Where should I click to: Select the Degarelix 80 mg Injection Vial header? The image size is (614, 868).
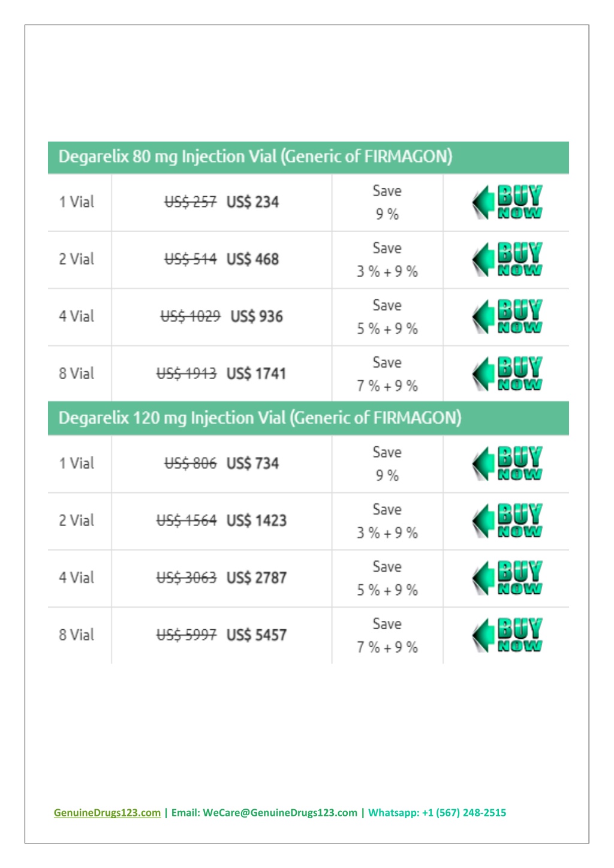point(308,157)
